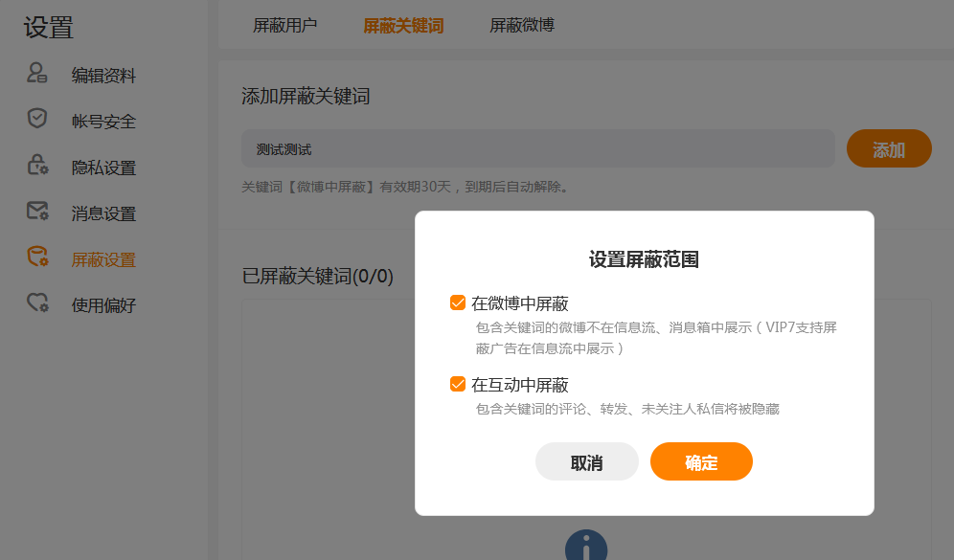Click the 消息设置 envelope icon
The height and width of the screenshot is (560, 954).
pos(37,211)
